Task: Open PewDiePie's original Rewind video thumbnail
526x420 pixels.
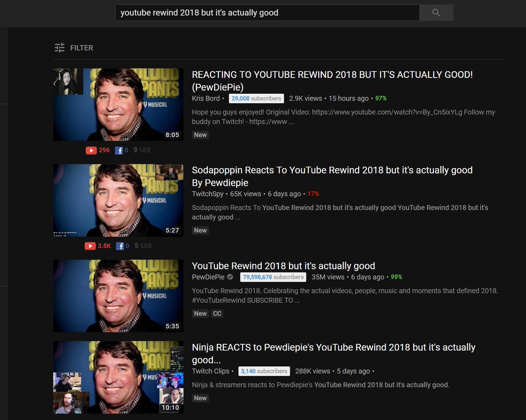Action: 118,296
